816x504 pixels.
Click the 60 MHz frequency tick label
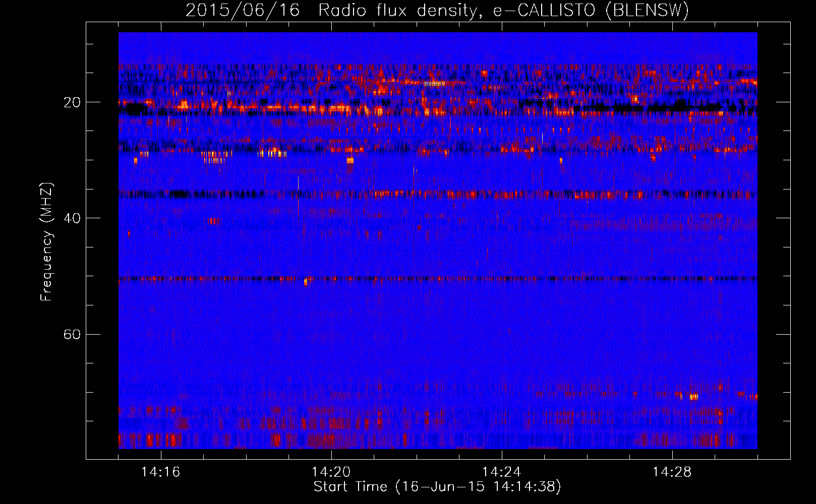(x=72, y=335)
